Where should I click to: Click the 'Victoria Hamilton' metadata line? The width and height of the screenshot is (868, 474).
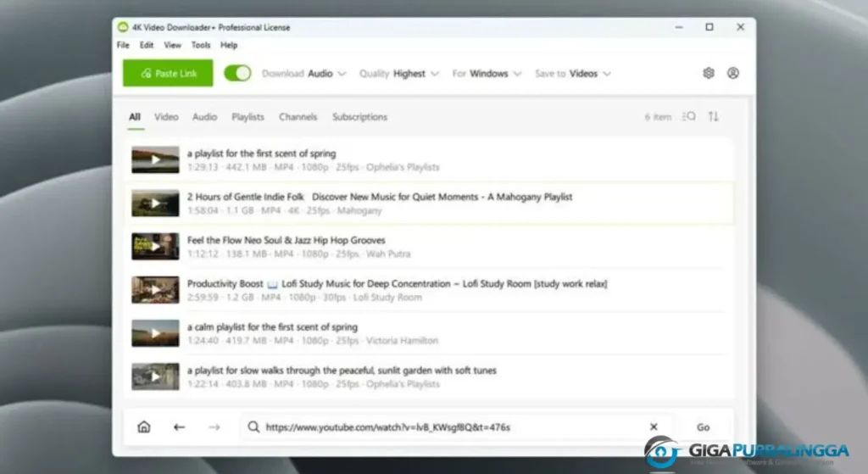(313, 341)
